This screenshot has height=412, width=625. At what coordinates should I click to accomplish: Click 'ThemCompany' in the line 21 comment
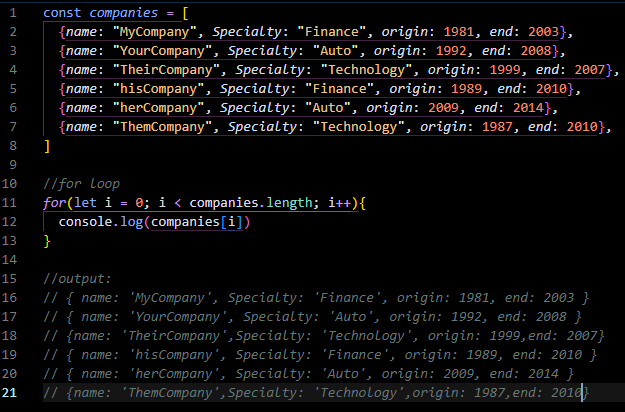(x=170, y=393)
